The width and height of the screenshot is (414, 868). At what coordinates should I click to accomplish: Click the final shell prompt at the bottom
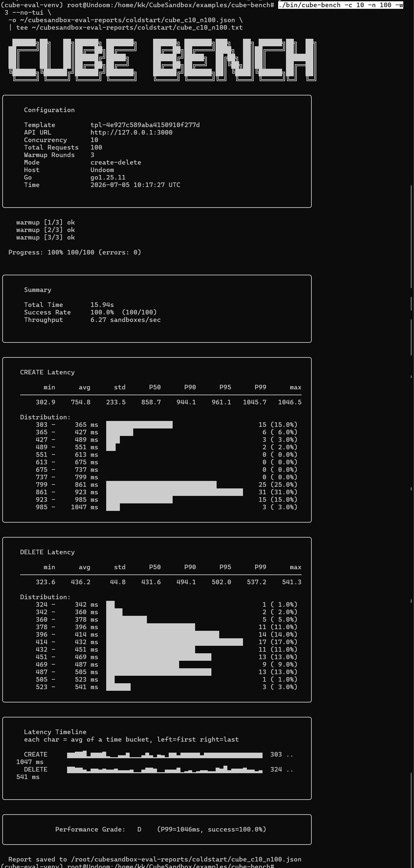(x=138, y=866)
